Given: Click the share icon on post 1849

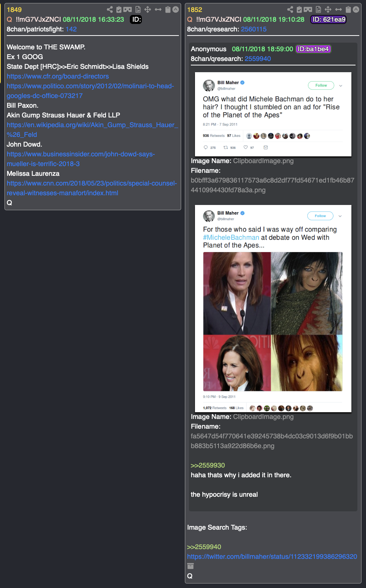Looking at the screenshot, I should pos(110,9).
